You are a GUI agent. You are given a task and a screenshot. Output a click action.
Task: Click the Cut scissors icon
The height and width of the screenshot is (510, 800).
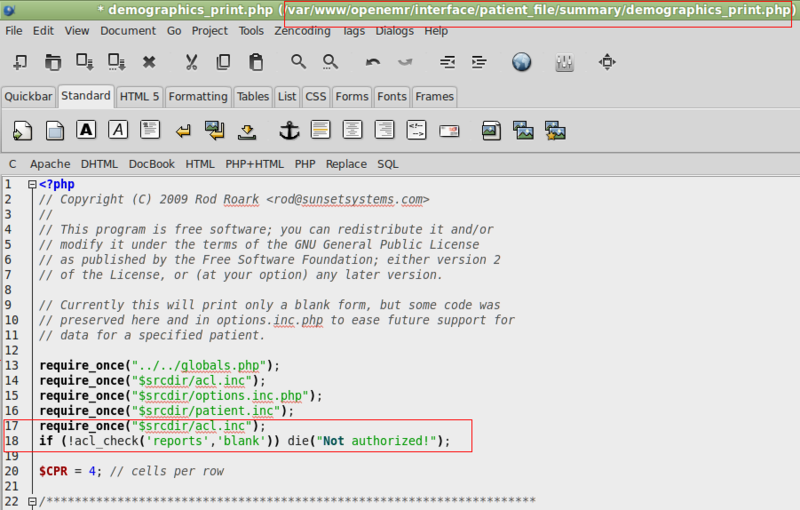[x=191, y=62]
